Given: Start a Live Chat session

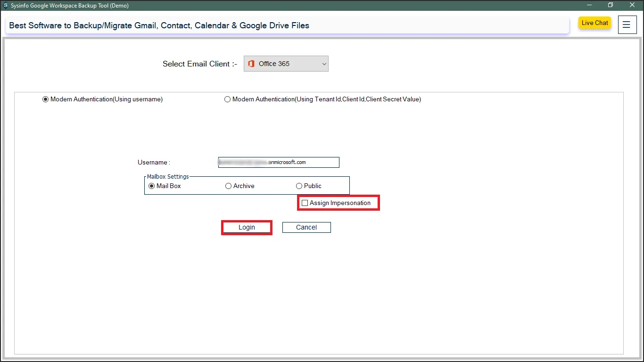Looking at the screenshot, I should coord(594,23).
